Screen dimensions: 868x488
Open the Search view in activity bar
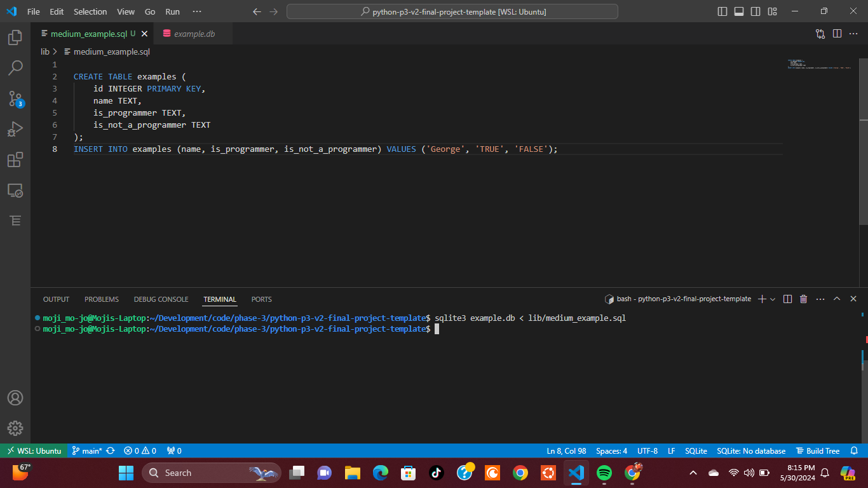[x=15, y=67]
